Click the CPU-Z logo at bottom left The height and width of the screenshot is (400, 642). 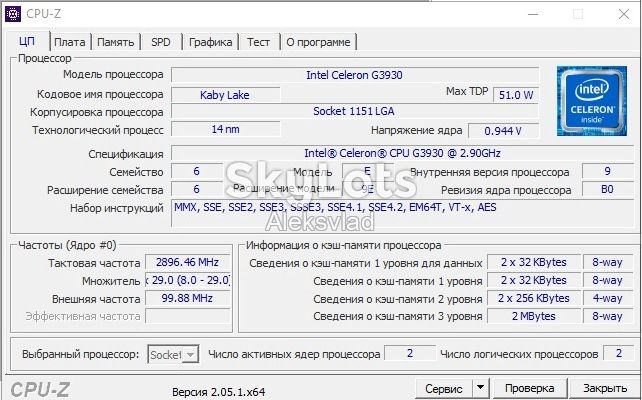tap(40, 389)
